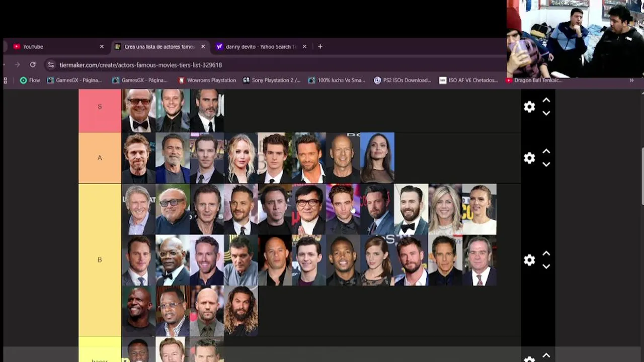
Task: Click the yellow B tier label
Action: pos(100,260)
